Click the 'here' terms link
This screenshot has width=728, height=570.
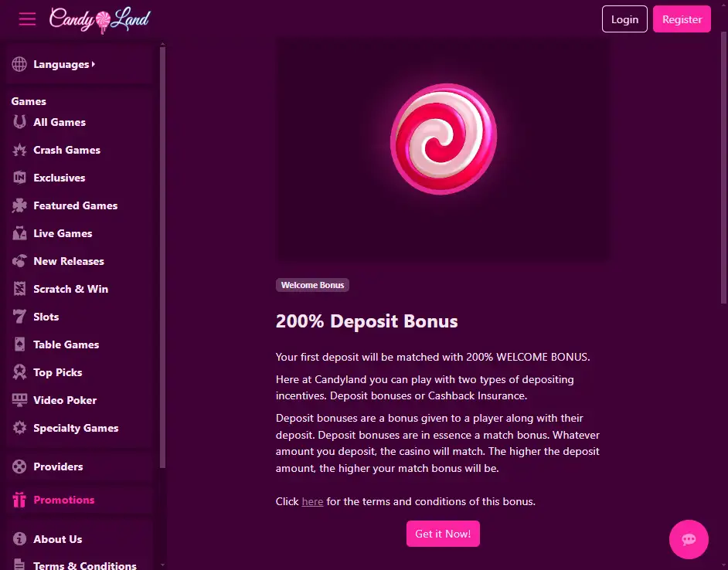(x=312, y=502)
